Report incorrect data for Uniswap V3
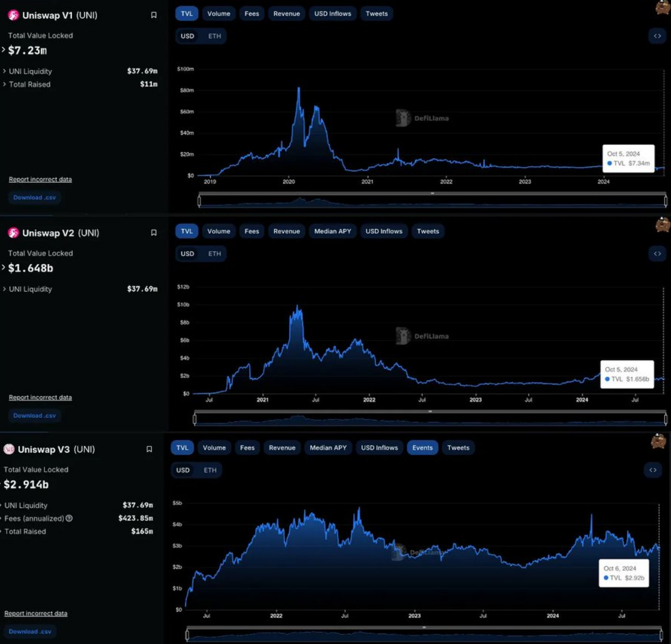671x644 pixels. tap(36, 613)
